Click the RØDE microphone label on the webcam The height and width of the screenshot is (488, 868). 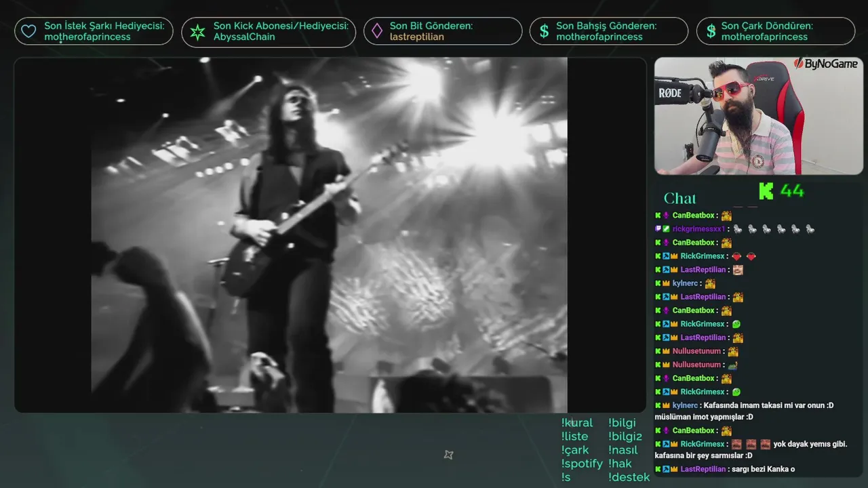[670, 93]
